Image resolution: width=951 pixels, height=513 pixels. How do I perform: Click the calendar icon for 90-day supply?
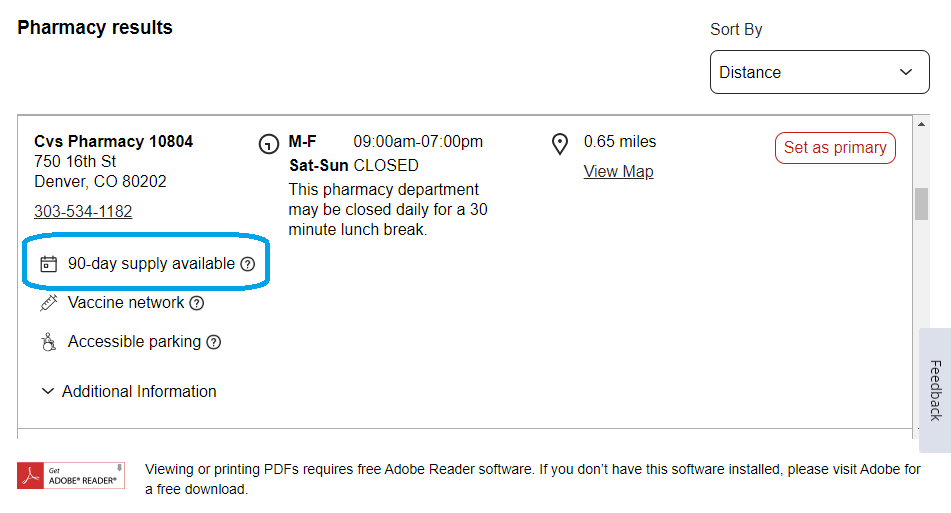tap(49, 264)
